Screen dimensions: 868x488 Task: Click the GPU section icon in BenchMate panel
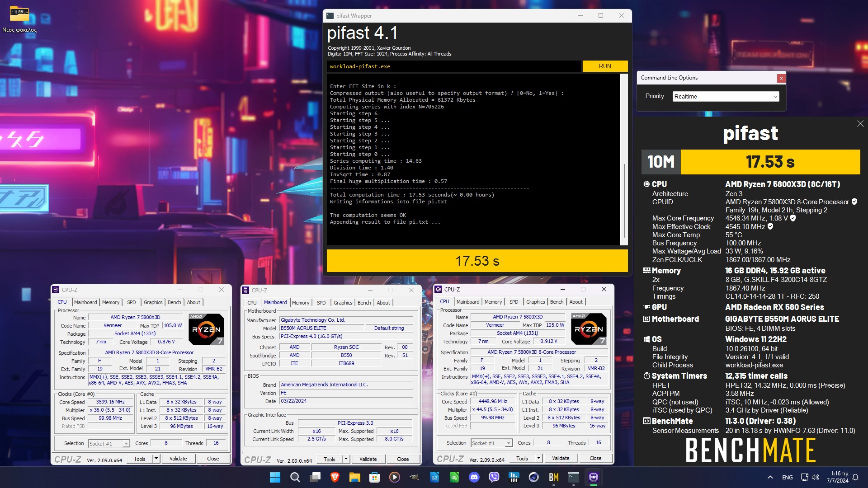pyautogui.click(x=646, y=307)
